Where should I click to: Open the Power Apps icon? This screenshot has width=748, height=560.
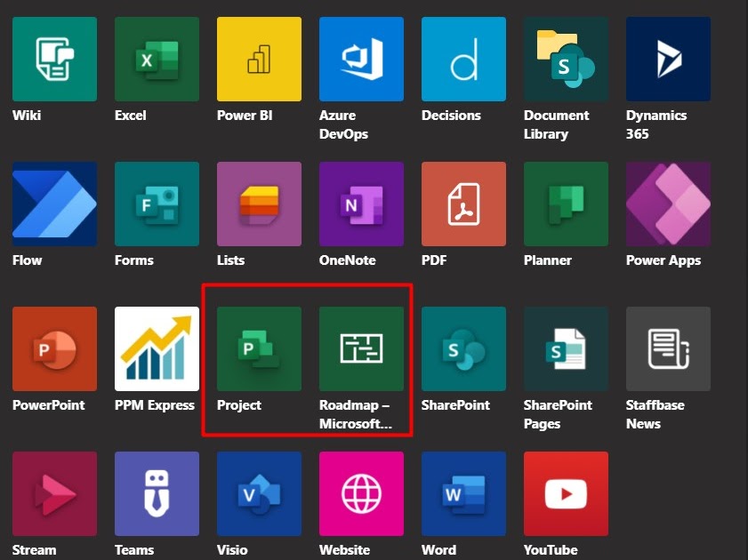(668, 204)
